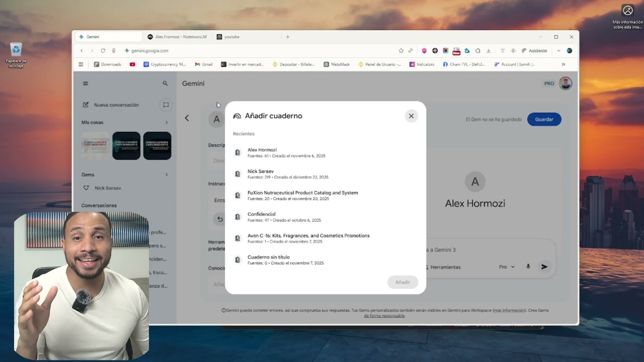The width and height of the screenshot is (644, 362).
Task: Click the temporary chat icon beside Nueva conversación
Action: (x=166, y=105)
